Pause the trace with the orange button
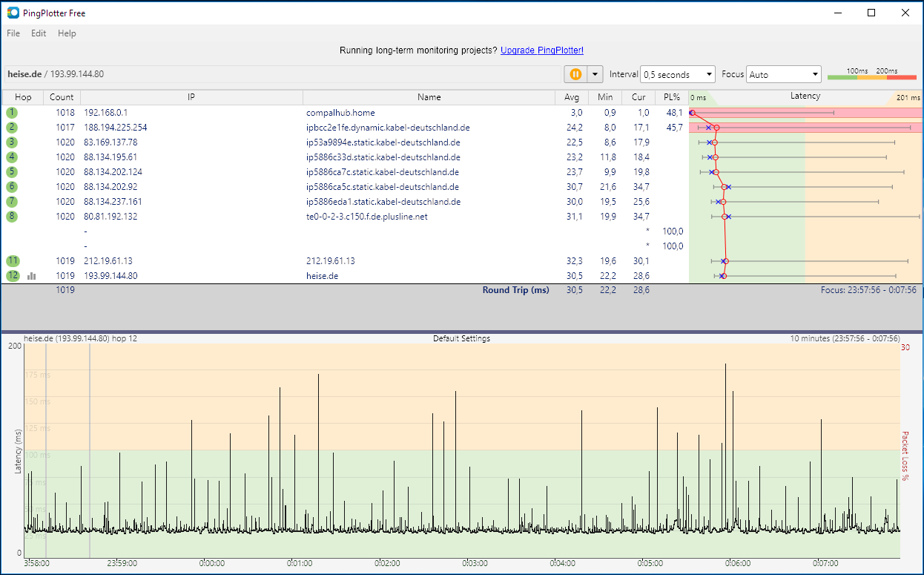The image size is (924, 575). 575,74
